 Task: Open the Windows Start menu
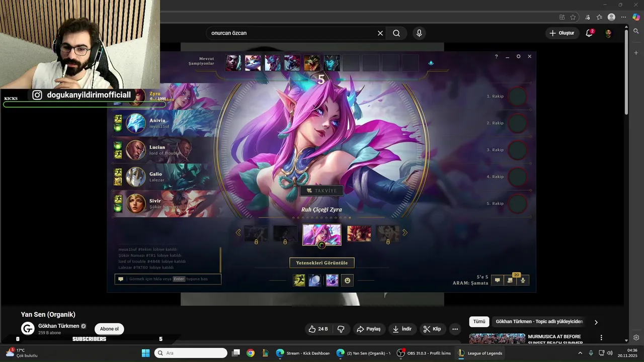[x=145, y=353]
